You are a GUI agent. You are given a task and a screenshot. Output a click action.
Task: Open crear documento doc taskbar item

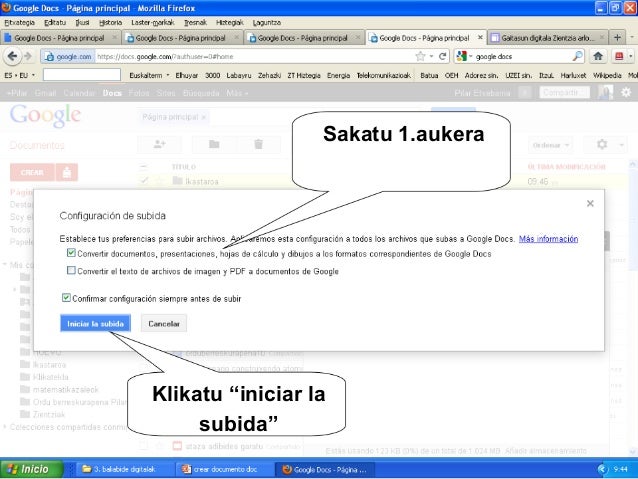[x=223, y=469]
